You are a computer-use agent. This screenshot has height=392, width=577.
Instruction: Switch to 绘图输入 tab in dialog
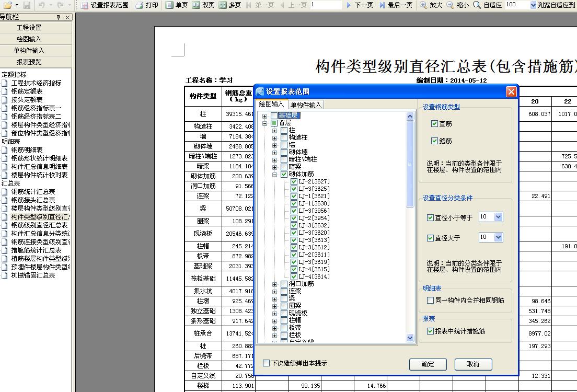(x=271, y=104)
